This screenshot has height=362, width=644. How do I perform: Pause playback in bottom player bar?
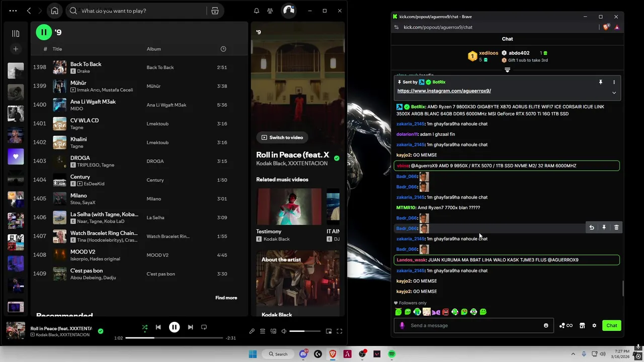tap(174, 327)
